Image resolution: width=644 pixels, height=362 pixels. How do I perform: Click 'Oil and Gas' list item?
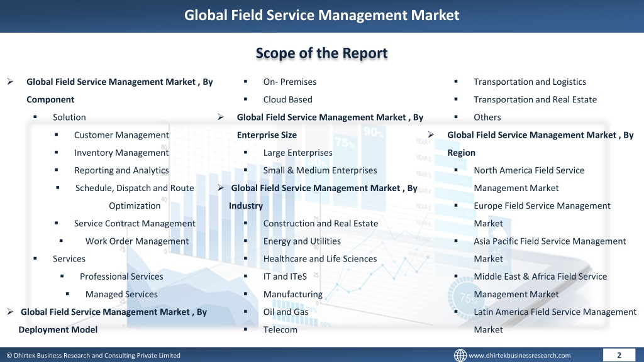[x=286, y=312]
